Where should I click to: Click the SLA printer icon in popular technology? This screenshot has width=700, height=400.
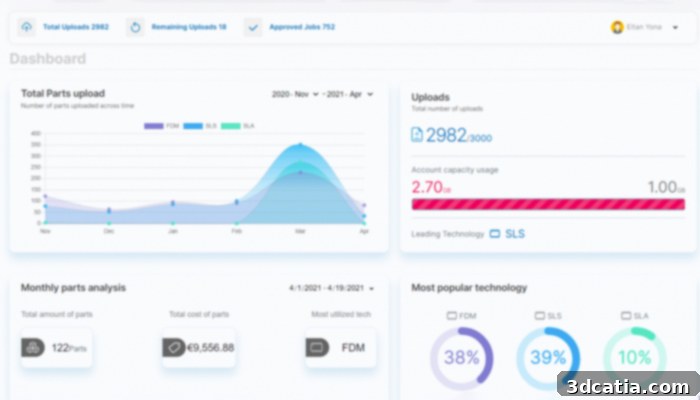click(626, 316)
